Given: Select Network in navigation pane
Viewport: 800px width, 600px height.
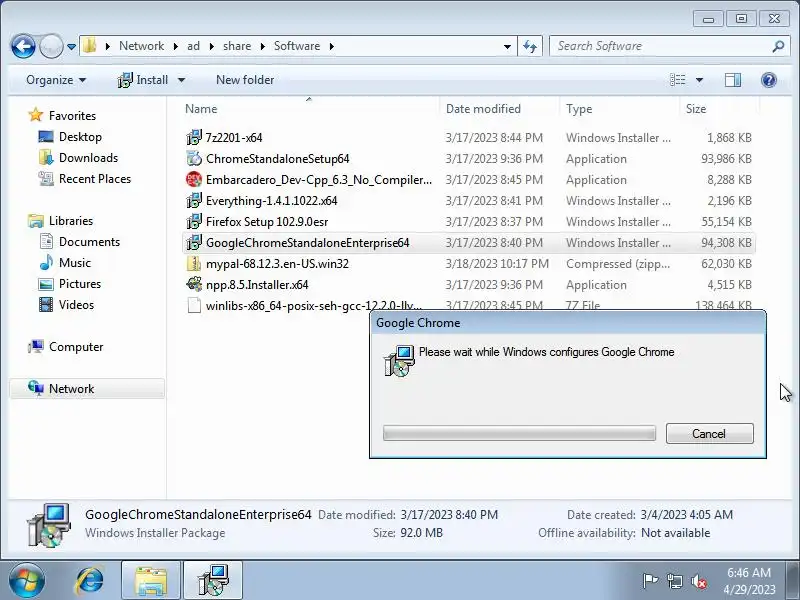Looking at the screenshot, I should 71,389.
